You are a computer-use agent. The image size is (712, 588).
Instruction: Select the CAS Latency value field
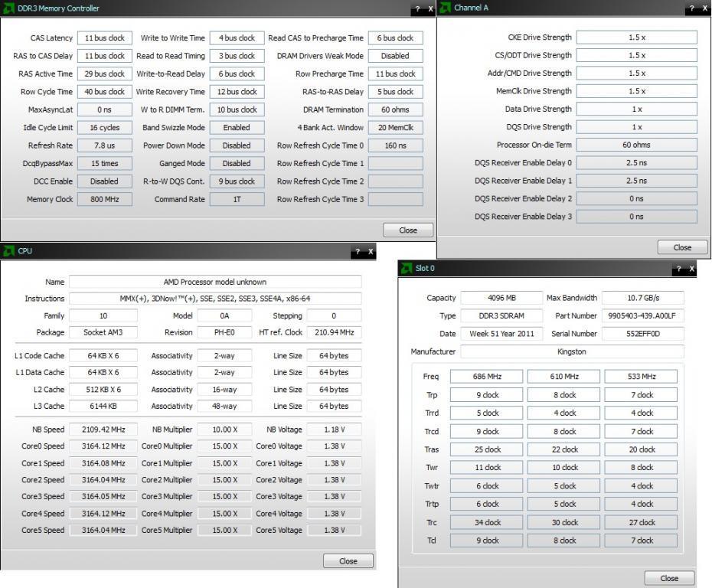105,38
